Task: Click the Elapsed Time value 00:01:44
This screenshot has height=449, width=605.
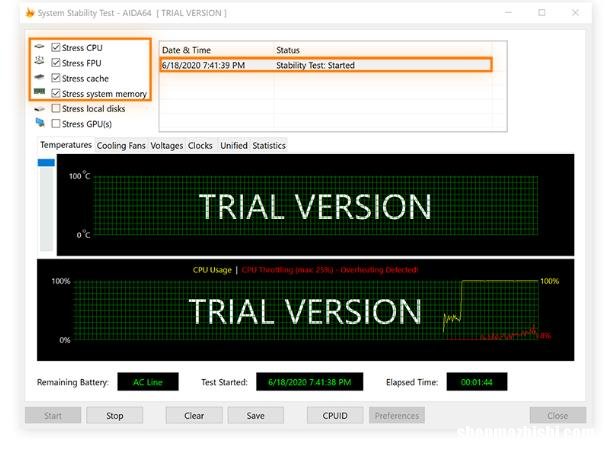Action: click(x=477, y=382)
